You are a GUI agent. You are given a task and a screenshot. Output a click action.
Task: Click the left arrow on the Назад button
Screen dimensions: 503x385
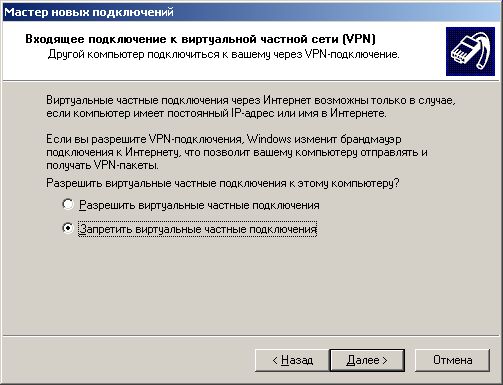tap(275, 361)
